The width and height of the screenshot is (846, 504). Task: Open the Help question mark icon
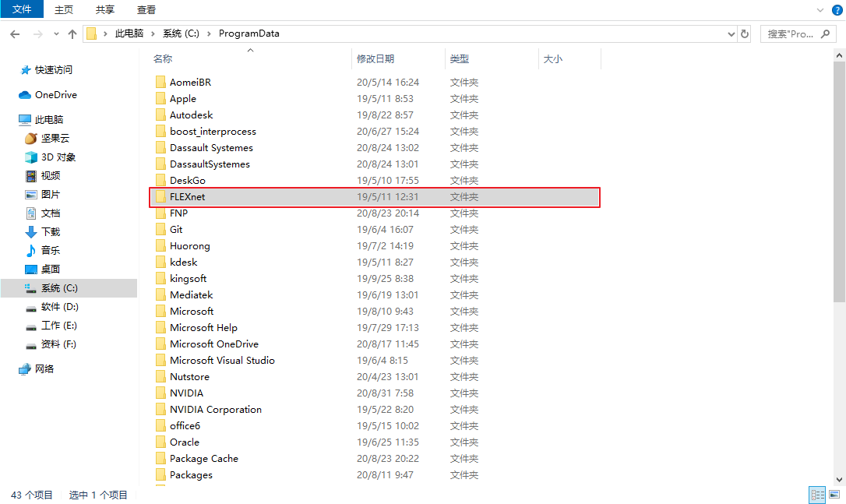coord(837,9)
